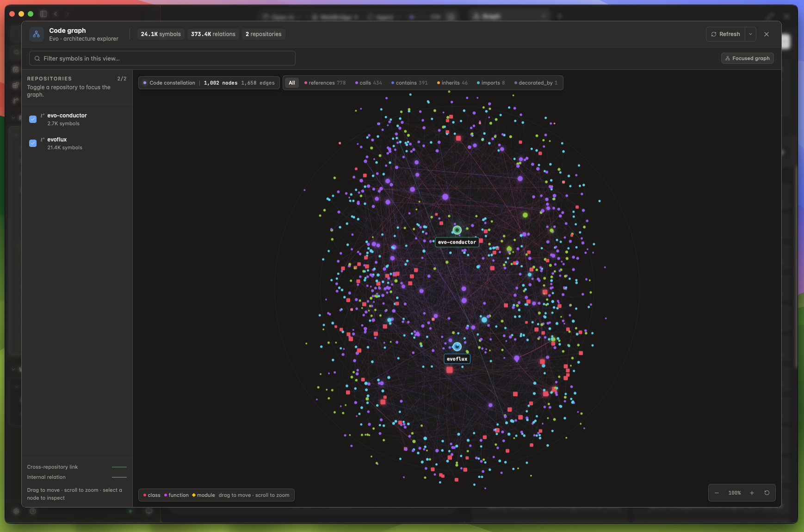
Task: Filter by decorated_by relations
Action: (536, 83)
